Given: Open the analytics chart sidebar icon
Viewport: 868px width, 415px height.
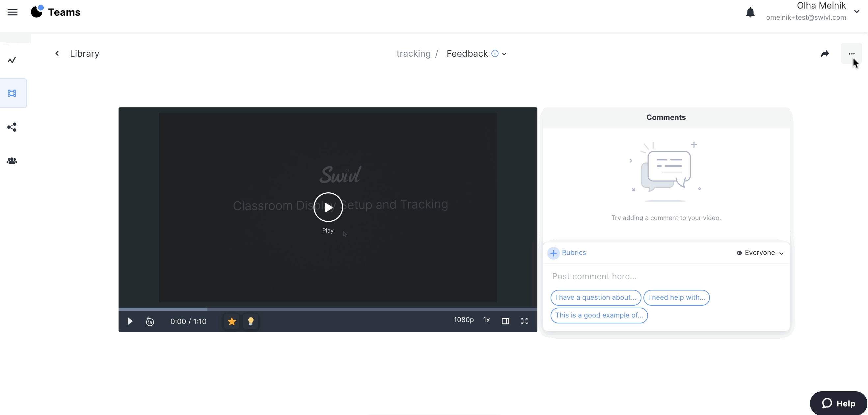Looking at the screenshot, I should click(x=12, y=60).
